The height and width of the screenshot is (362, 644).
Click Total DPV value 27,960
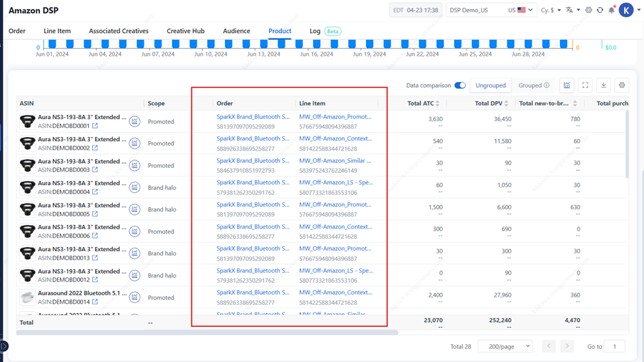pyautogui.click(x=502, y=295)
